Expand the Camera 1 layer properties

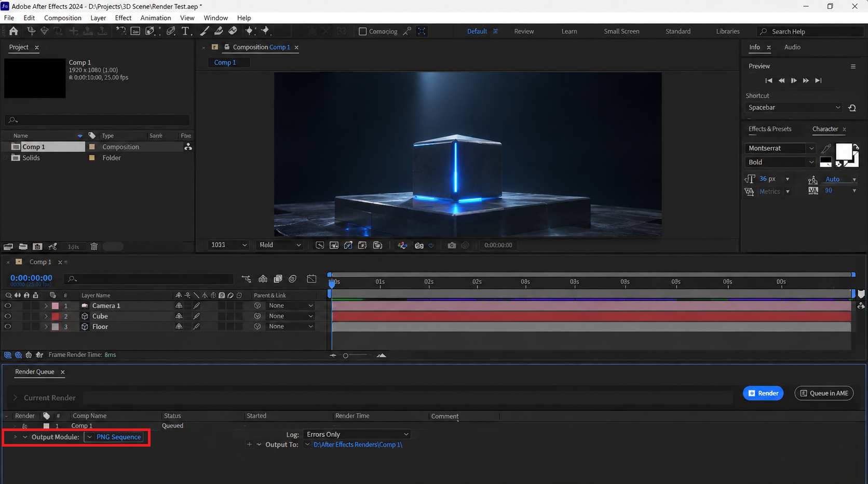[x=46, y=306]
